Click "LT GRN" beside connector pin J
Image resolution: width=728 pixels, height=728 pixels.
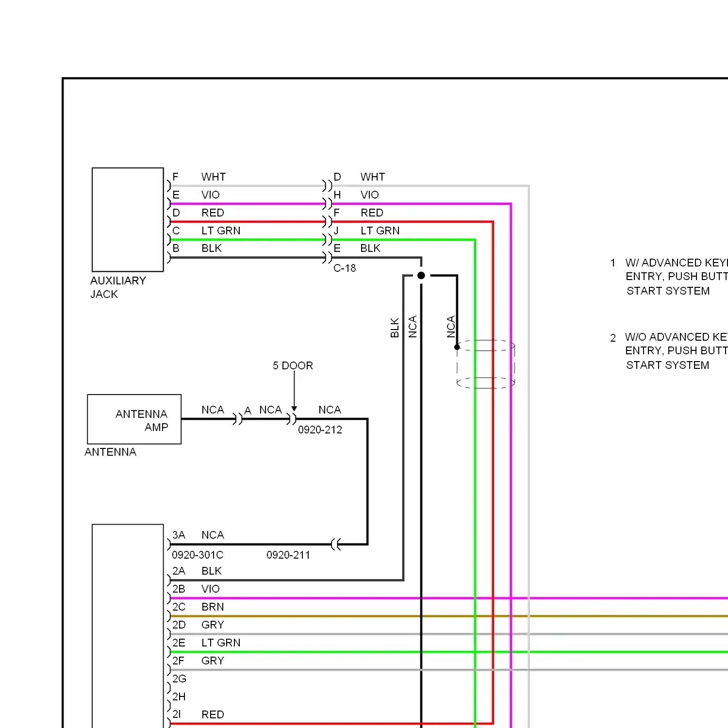coord(380,231)
